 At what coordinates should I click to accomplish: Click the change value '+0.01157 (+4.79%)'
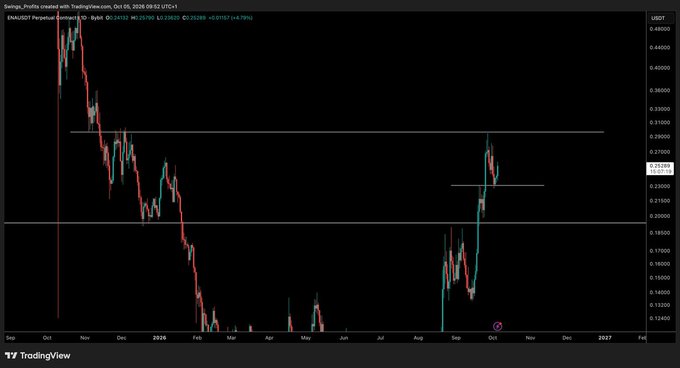[230, 18]
